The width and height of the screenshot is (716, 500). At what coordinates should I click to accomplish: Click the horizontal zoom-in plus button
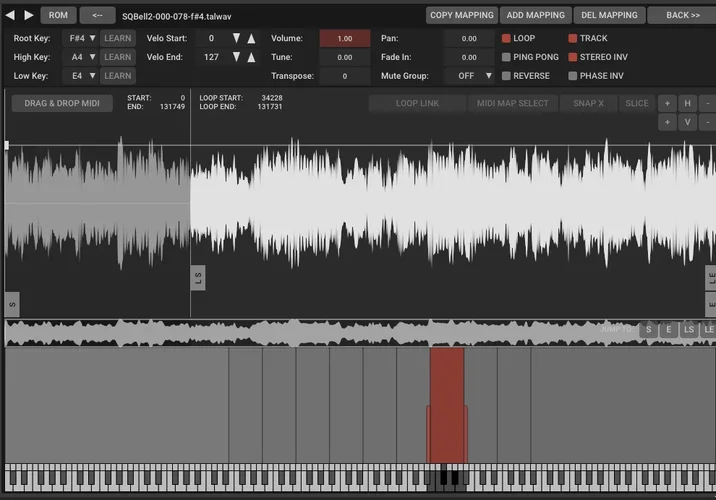[666, 103]
